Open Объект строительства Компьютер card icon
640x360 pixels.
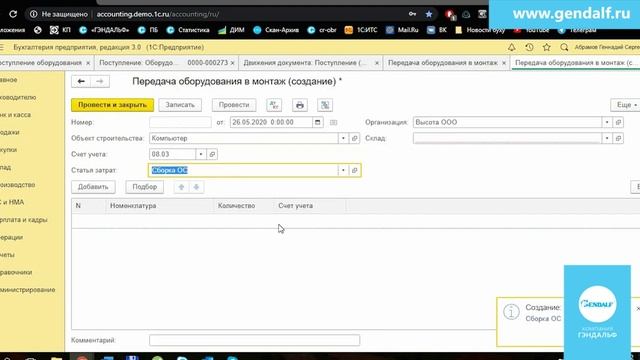coord(354,138)
